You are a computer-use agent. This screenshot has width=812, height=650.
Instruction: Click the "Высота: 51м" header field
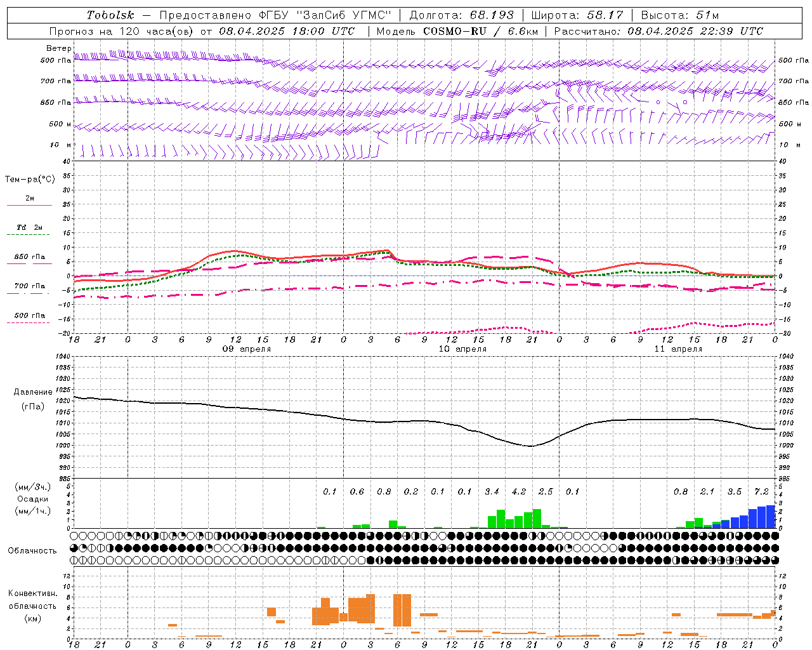(x=680, y=15)
